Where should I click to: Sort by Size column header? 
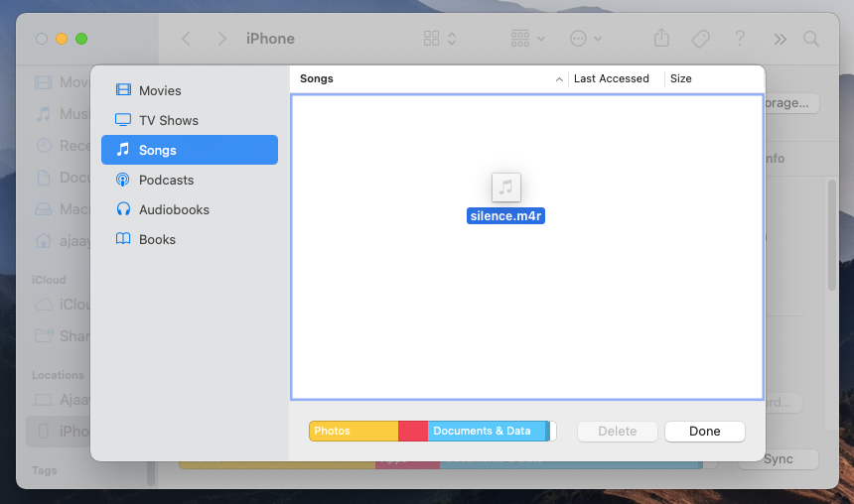click(681, 79)
